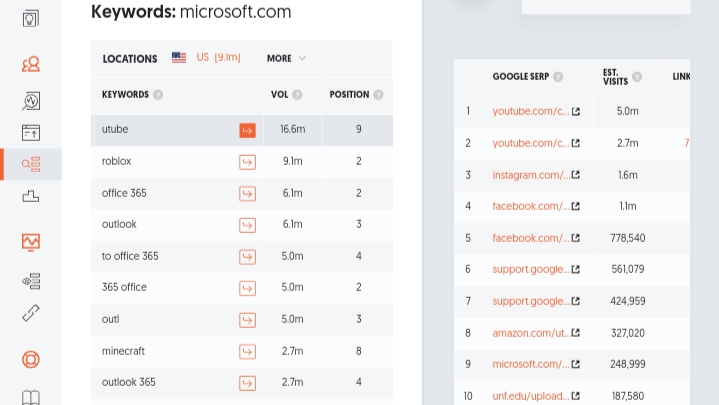
Task: Click the orange arrow icon for utube
Action: 247,130
